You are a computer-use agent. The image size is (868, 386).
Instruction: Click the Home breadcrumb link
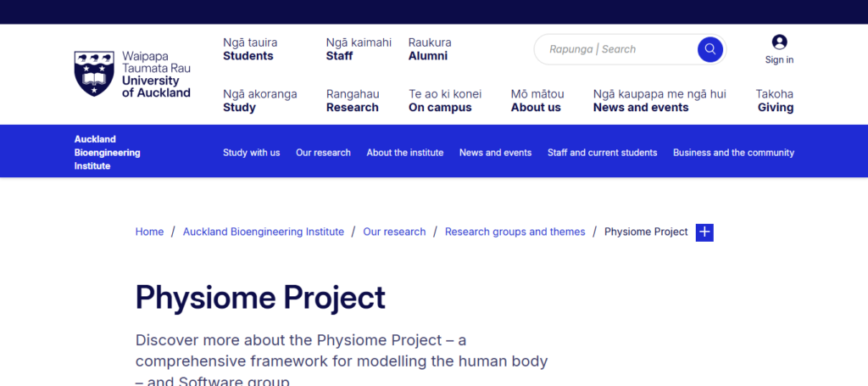(149, 232)
